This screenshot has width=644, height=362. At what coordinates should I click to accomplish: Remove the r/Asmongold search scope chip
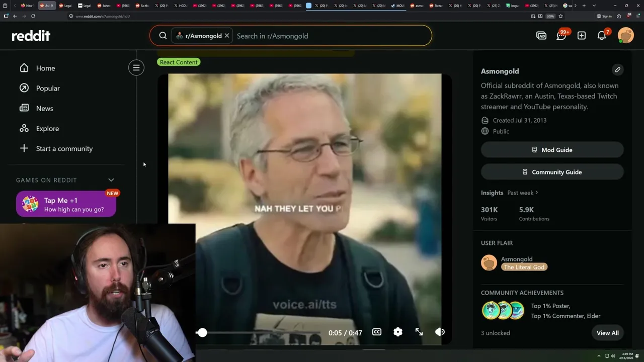227,36
